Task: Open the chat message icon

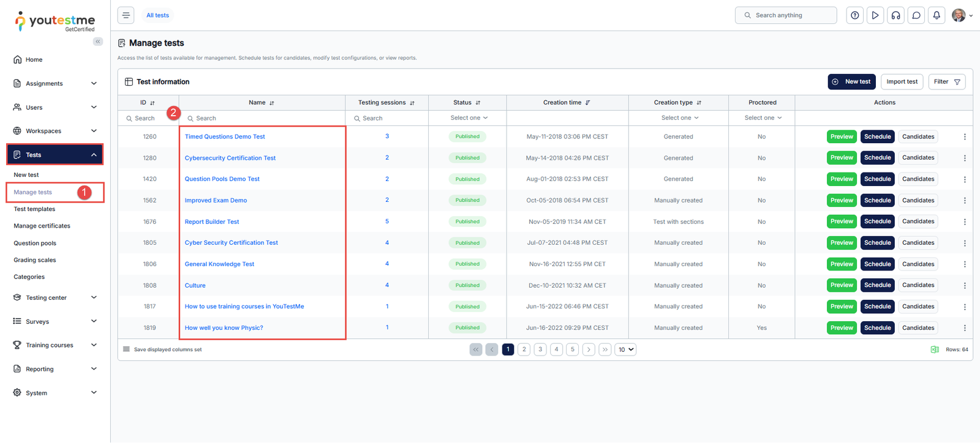Action: click(916, 15)
